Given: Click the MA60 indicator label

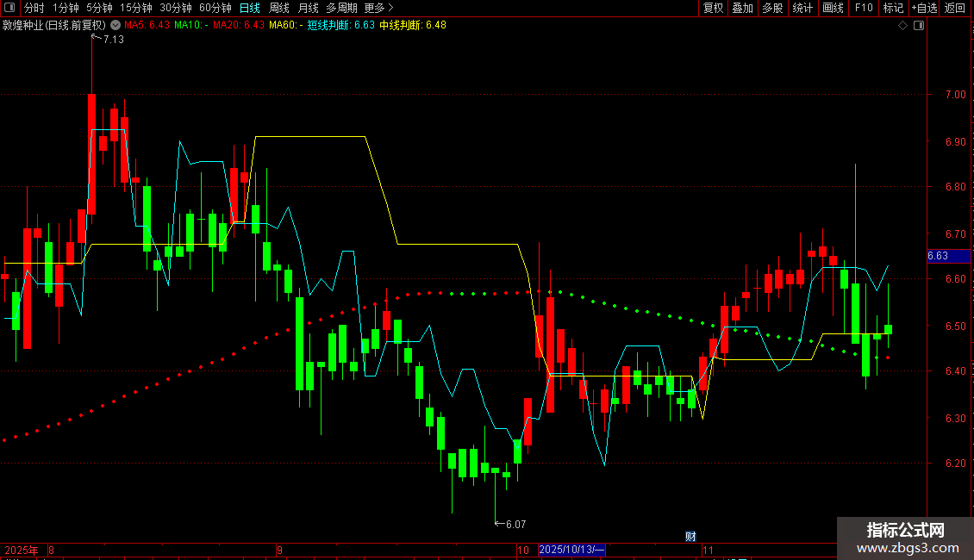Looking at the screenshot, I should [286, 26].
